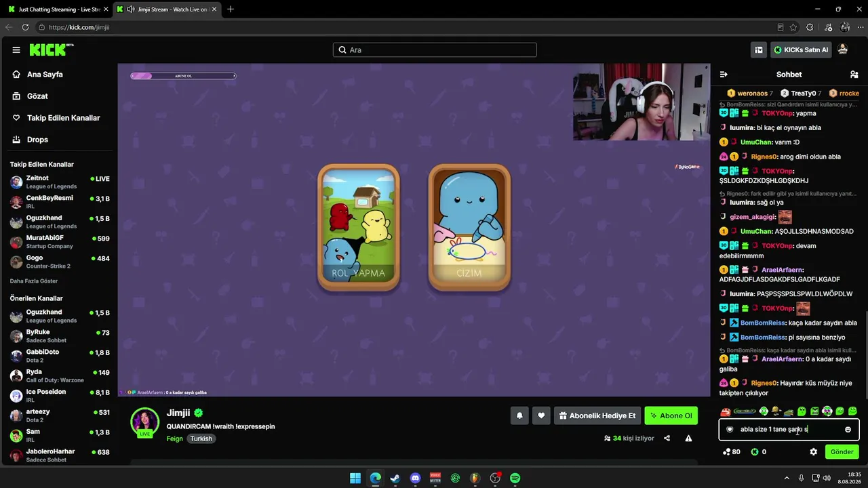Screen dimensions: 868x488
Task: Open ByRuke recommended channel
Action: pos(60,336)
